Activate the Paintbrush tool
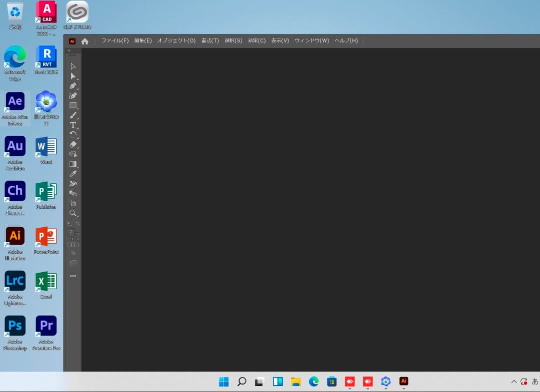Viewport: 540px width, 392px height. click(73, 115)
